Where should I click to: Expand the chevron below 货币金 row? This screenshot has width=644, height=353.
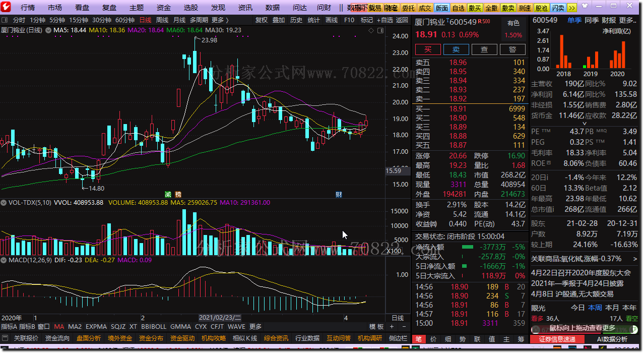click(585, 123)
